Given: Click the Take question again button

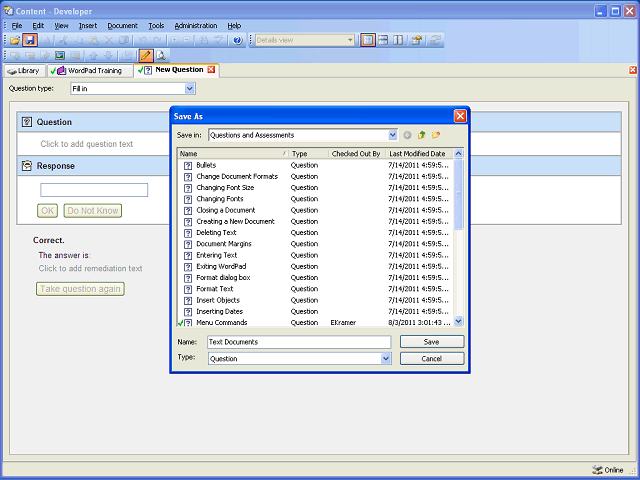Looking at the screenshot, I should coord(80,289).
